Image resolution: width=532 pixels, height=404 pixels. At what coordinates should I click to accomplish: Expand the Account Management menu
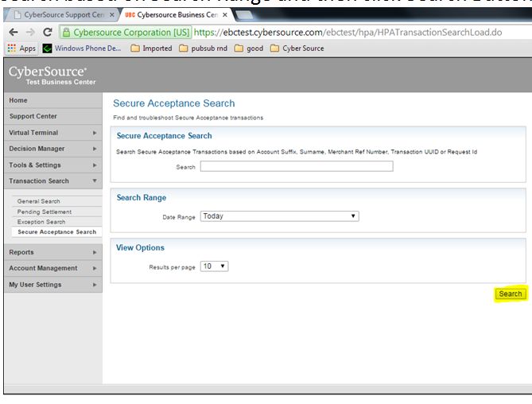(53, 268)
